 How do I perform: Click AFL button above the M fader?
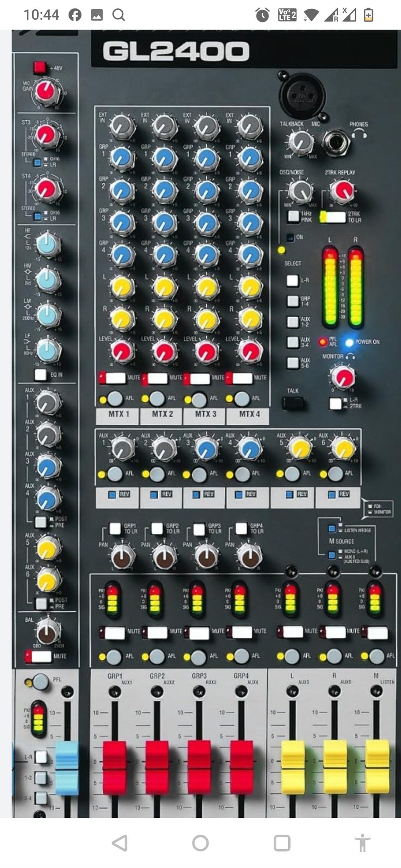pos(377,656)
